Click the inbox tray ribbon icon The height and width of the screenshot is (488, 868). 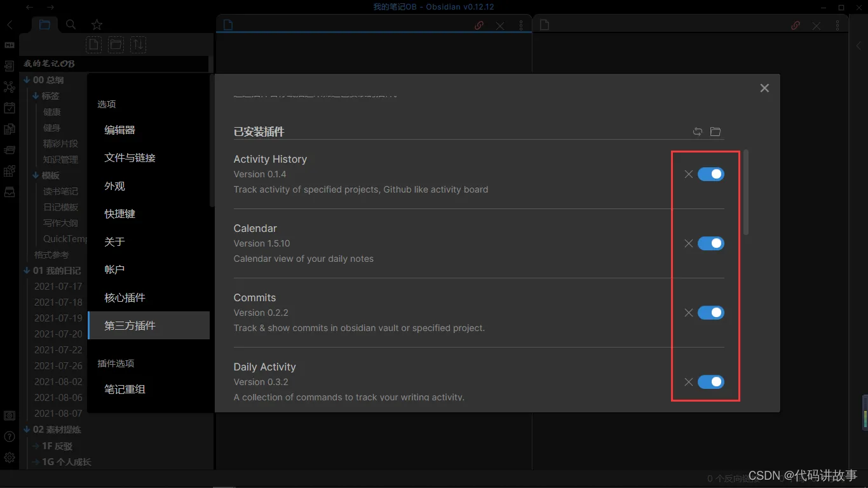10,192
